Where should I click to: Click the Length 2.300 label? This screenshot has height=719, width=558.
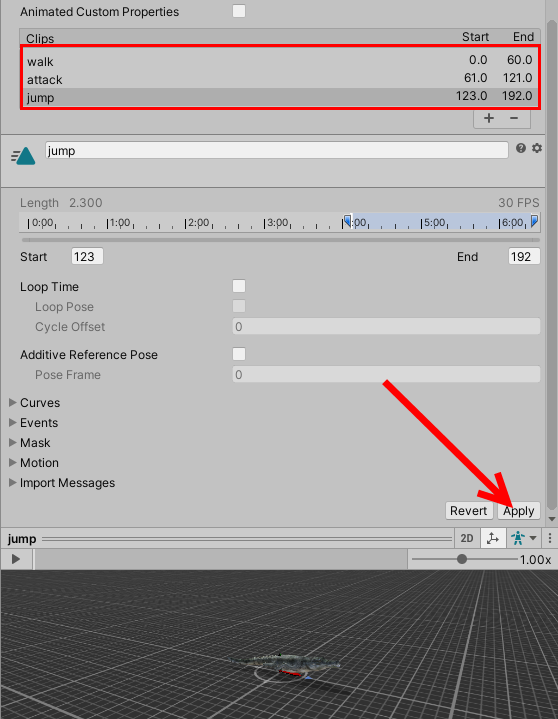point(61,203)
